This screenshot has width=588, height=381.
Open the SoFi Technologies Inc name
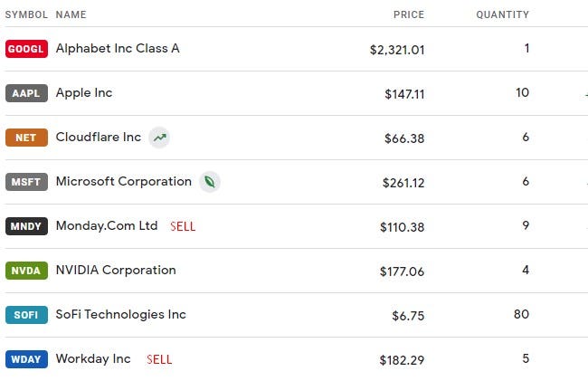[120, 315]
